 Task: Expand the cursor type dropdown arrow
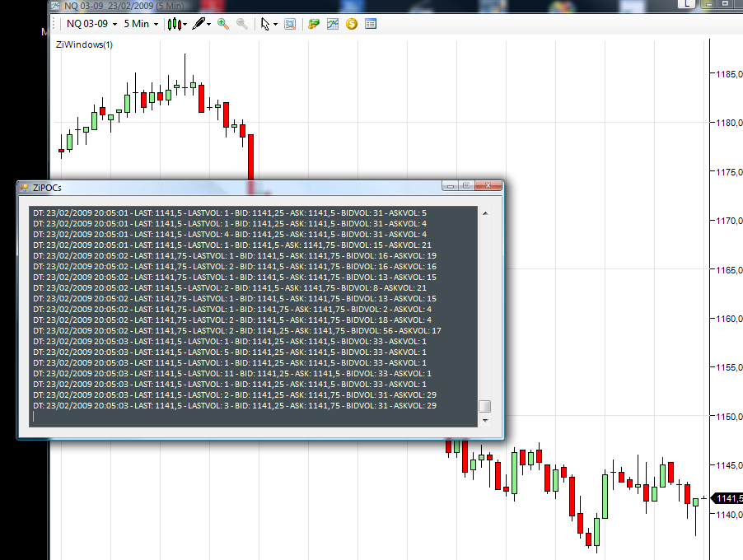(x=275, y=24)
